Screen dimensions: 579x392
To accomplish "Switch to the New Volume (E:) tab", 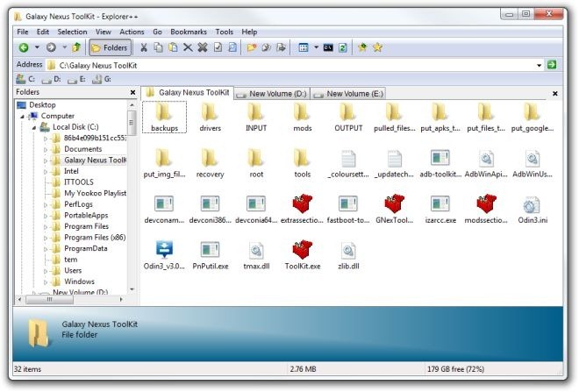I will 349,94.
